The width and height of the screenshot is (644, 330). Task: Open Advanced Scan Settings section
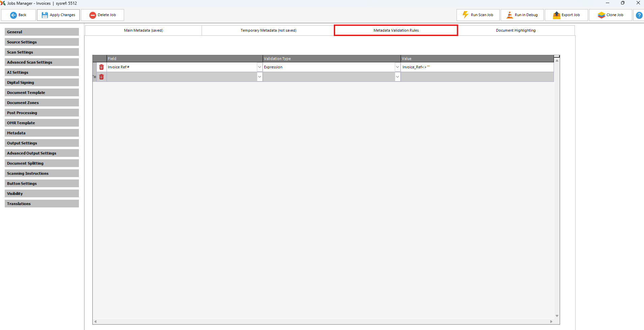coord(42,62)
